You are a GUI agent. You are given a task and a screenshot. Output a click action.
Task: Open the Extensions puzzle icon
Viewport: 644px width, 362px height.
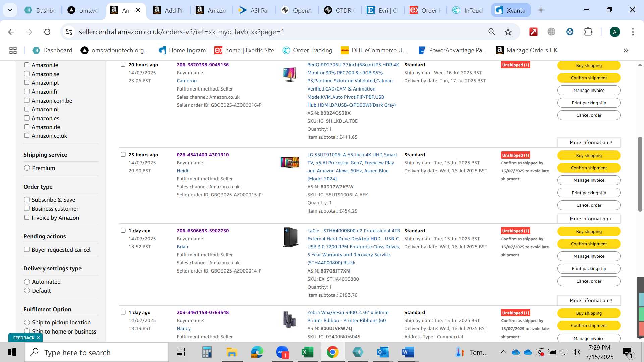pyautogui.click(x=588, y=32)
